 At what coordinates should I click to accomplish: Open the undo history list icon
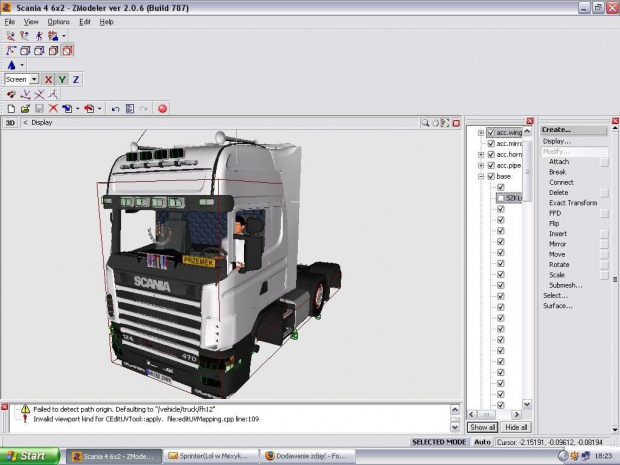pos(130,109)
